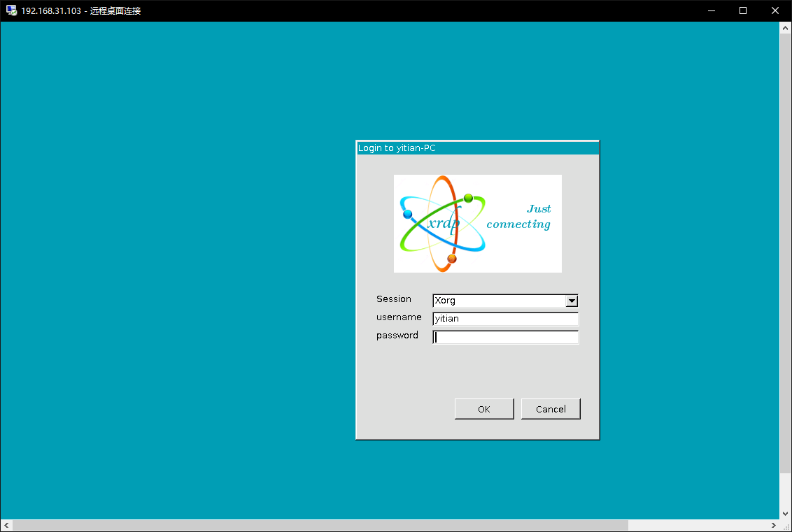Click the orange ball on the xrdp logo
The width and height of the screenshot is (792, 532).
tap(452, 258)
